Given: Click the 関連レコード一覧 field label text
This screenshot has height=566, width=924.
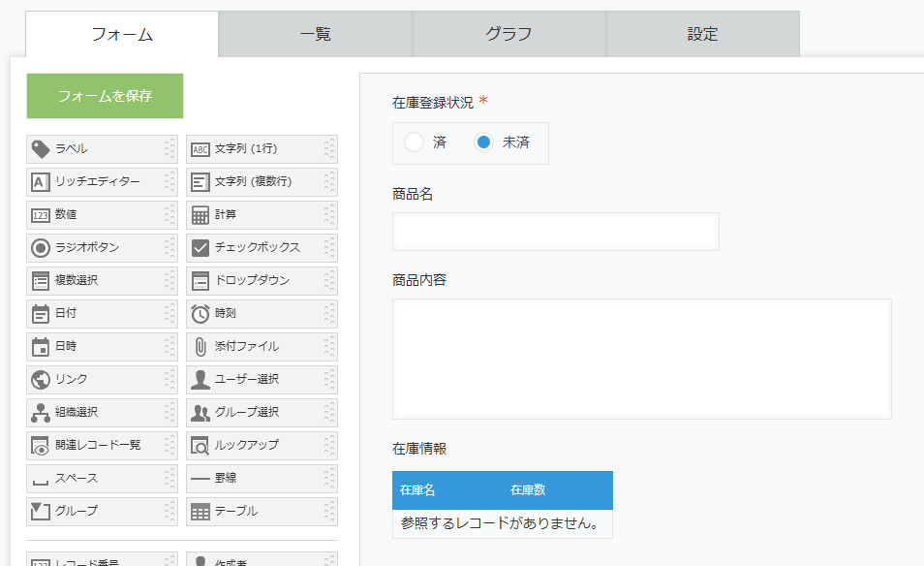Looking at the screenshot, I should coord(98,445).
